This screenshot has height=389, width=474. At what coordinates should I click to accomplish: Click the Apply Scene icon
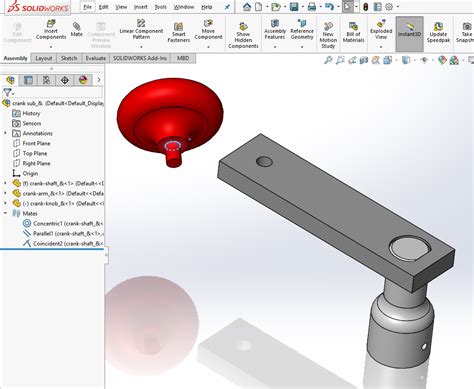click(454, 60)
